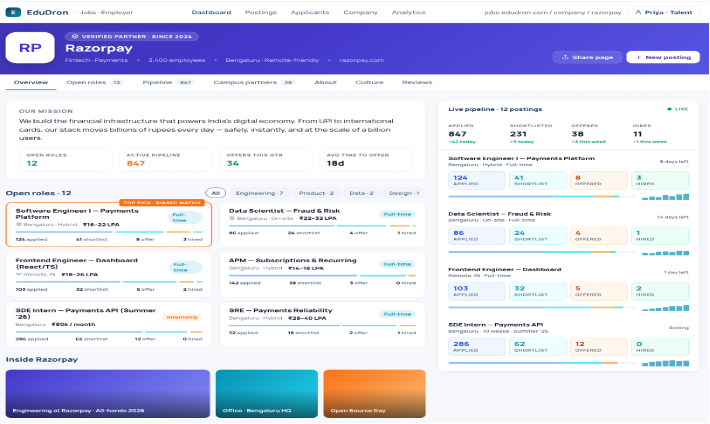
Task: Click the Offers This Qtr 34 tile
Action: [266, 160]
